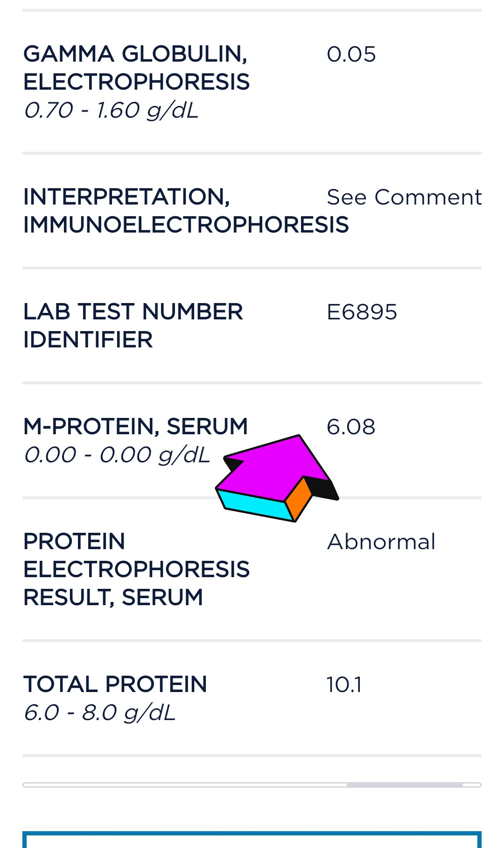504x848 pixels.
Task: Tap the 0.00 - 0.00 g/dL reference range
Action: pos(117,455)
